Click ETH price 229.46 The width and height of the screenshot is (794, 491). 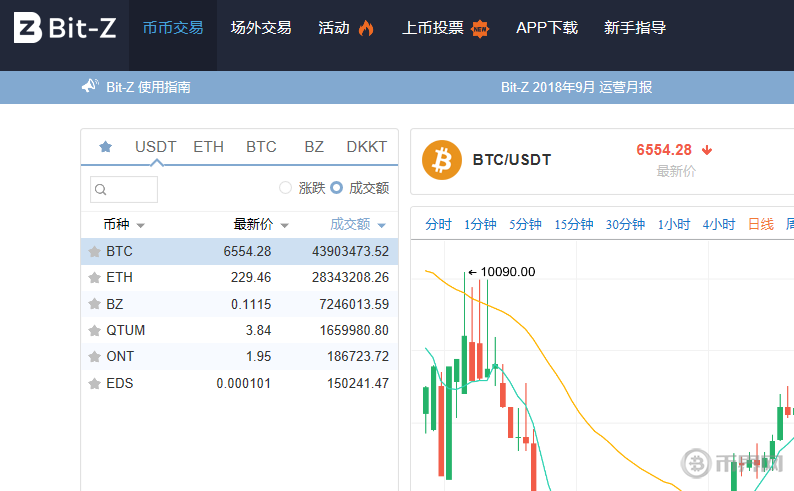point(251,278)
